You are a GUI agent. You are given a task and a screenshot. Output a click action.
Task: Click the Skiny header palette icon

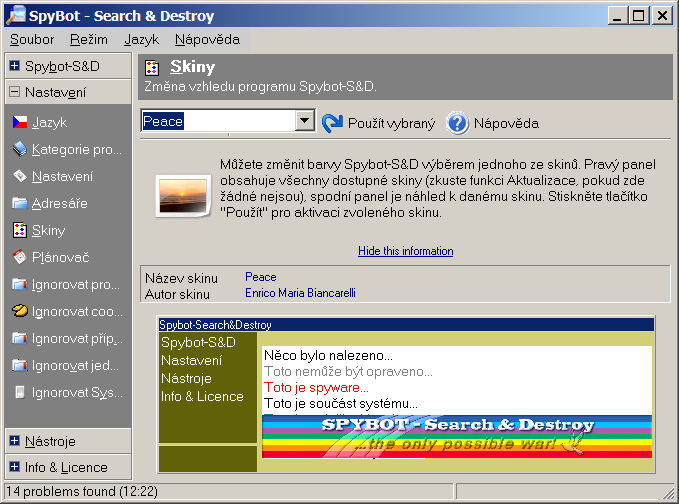152,68
